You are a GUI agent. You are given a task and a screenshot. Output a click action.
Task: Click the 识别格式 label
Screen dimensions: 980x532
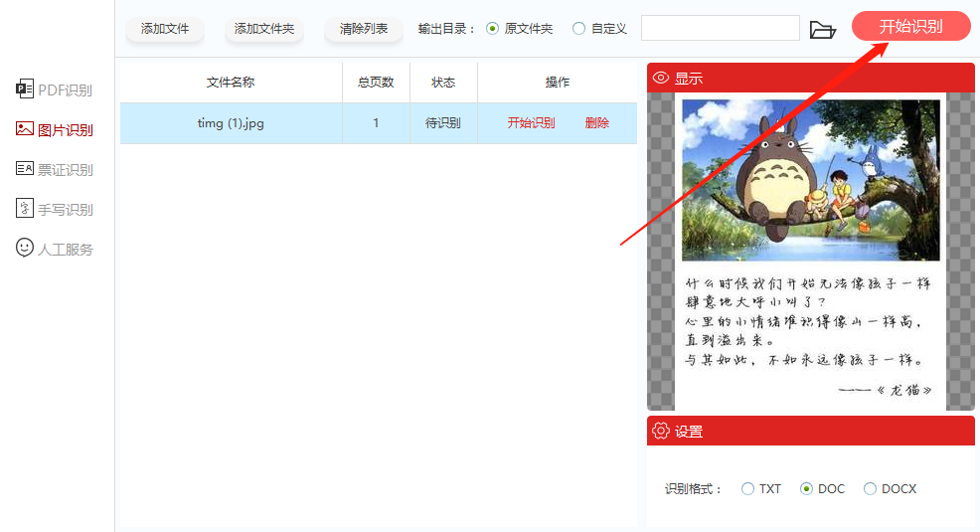tap(694, 489)
